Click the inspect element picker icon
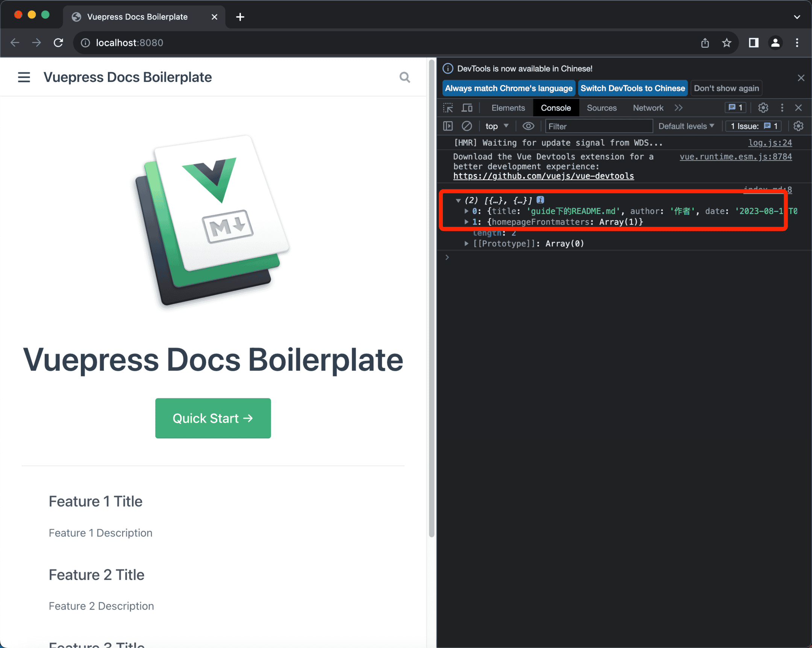812x648 pixels. 448,108
